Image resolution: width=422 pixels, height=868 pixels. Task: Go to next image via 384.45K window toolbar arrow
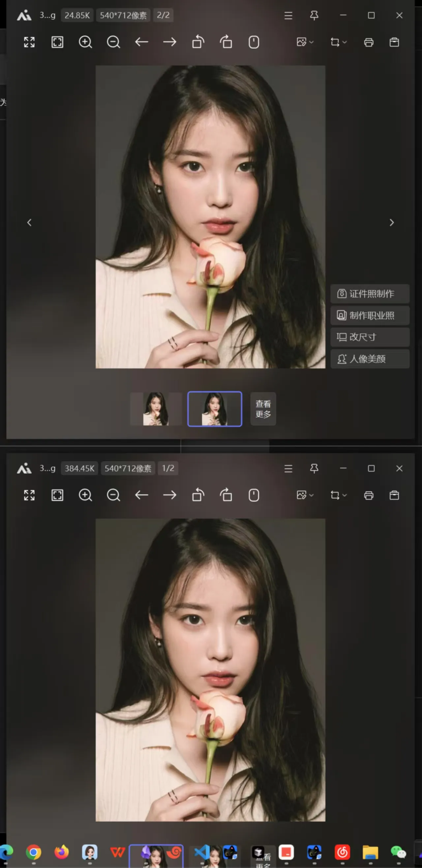169,495
